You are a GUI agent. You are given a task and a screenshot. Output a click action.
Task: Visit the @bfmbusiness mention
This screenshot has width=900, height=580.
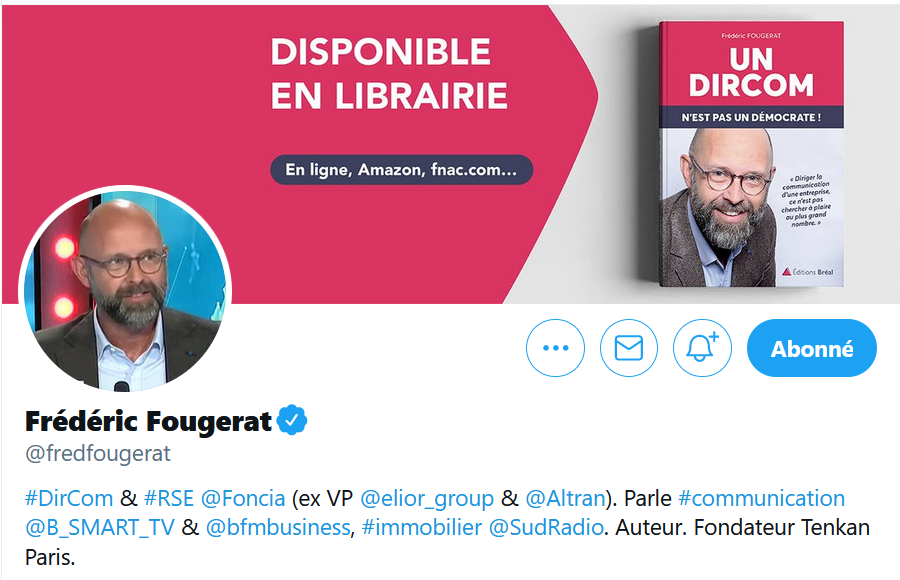point(278,527)
